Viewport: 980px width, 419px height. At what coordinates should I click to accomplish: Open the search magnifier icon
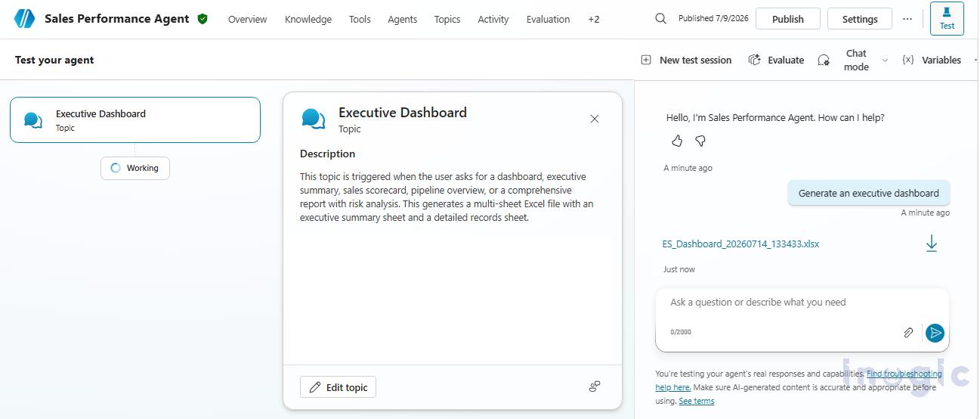(x=660, y=19)
